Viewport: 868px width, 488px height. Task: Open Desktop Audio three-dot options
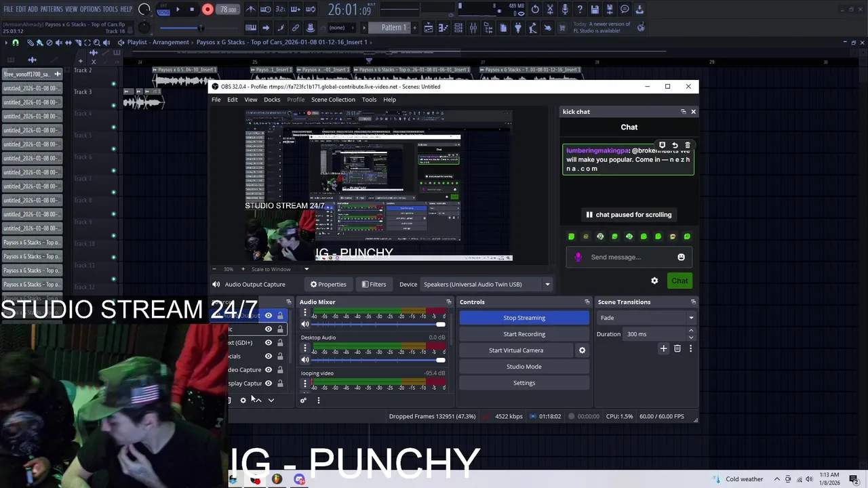coord(305,348)
